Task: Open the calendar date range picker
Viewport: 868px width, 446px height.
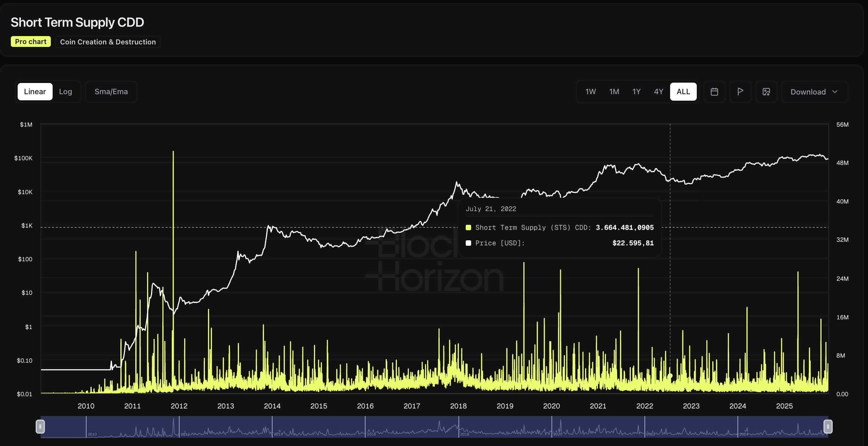Action: click(714, 92)
